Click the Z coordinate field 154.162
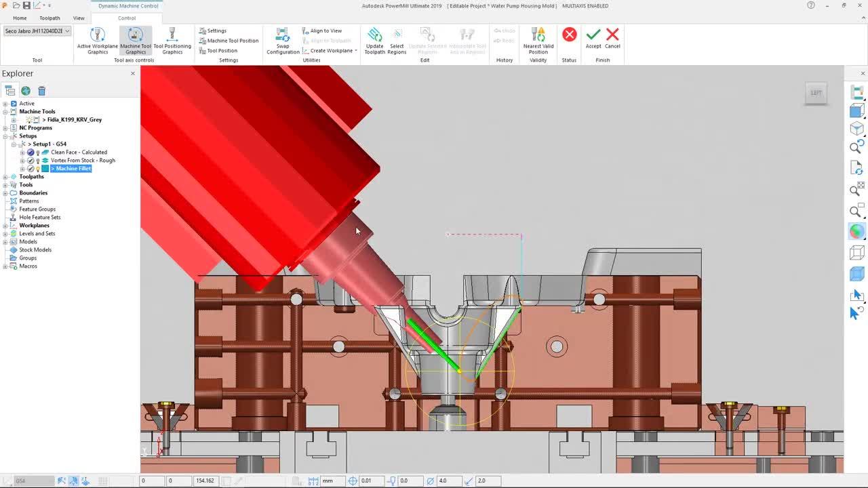The height and width of the screenshot is (488, 868). coord(205,481)
